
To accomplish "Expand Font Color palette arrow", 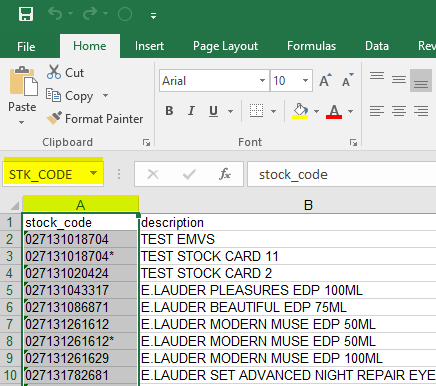I will point(350,111).
